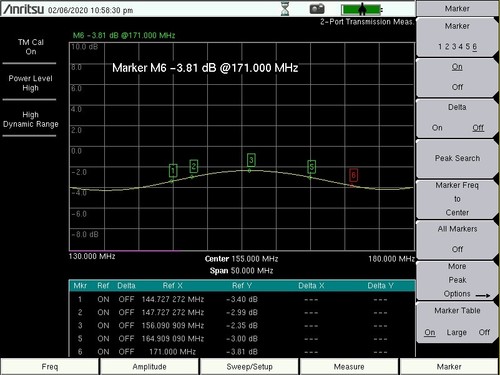Select the red active marker 6 flag
500x375 pixels.
pyautogui.click(x=354, y=175)
